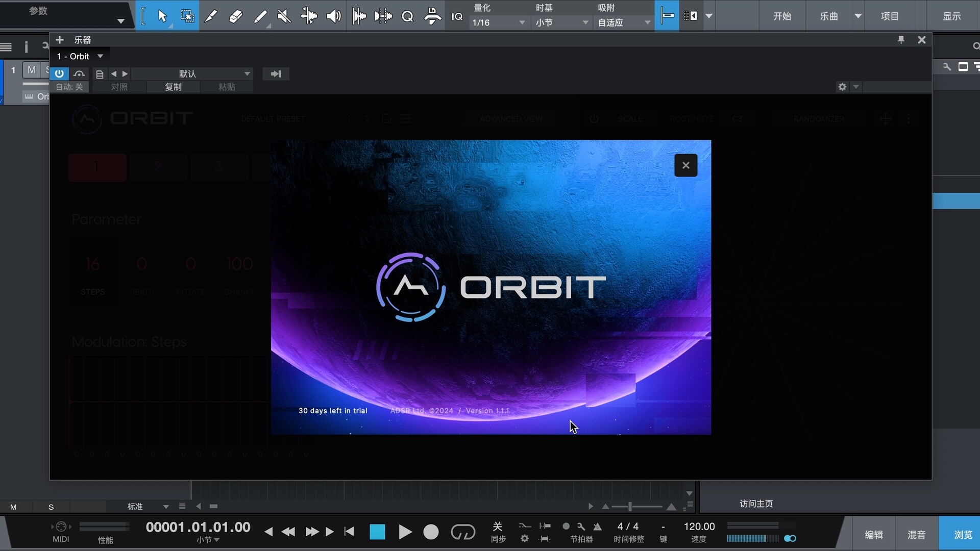Viewport: 980px width, 551px height.
Task: Start playback with Play button
Action: pyautogui.click(x=405, y=532)
